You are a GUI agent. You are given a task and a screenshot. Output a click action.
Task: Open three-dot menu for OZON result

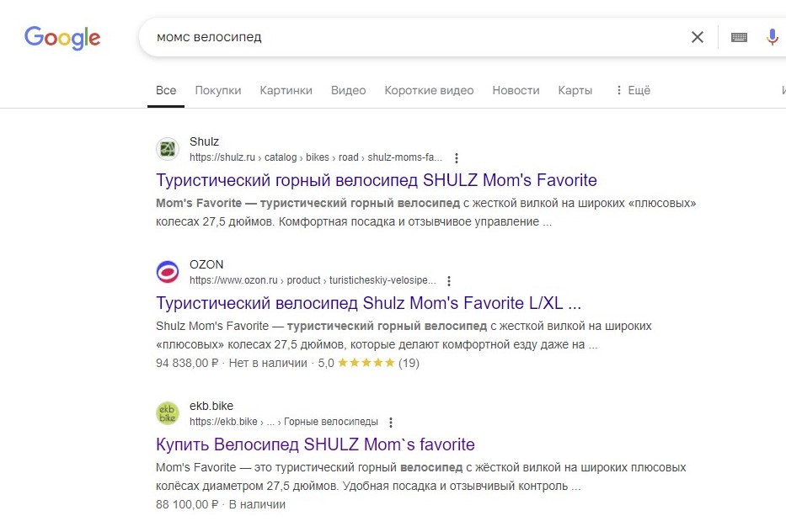(x=449, y=281)
